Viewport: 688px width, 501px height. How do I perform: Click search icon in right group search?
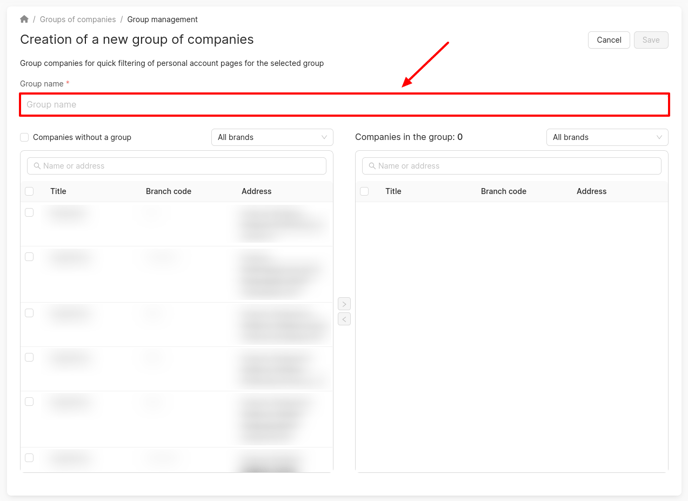point(372,166)
